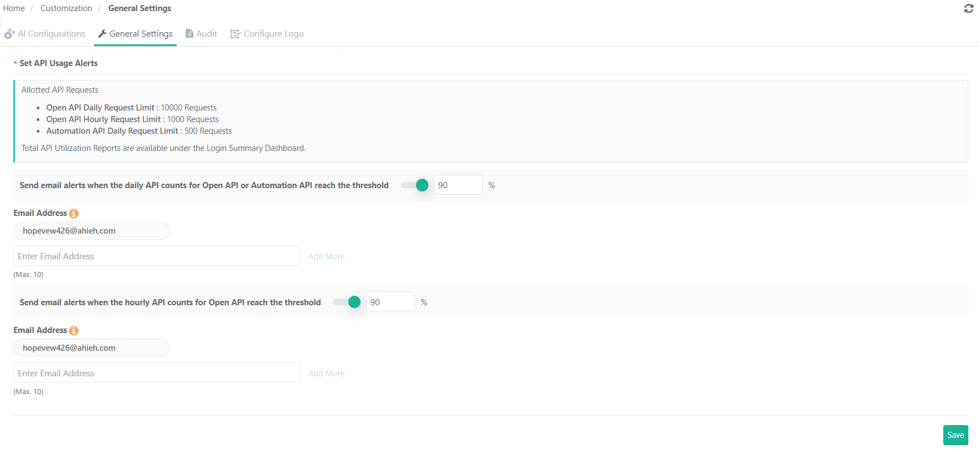Focus the daily threshold percentage field
This screenshot has height=454, width=980.
(x=458, y=185)
